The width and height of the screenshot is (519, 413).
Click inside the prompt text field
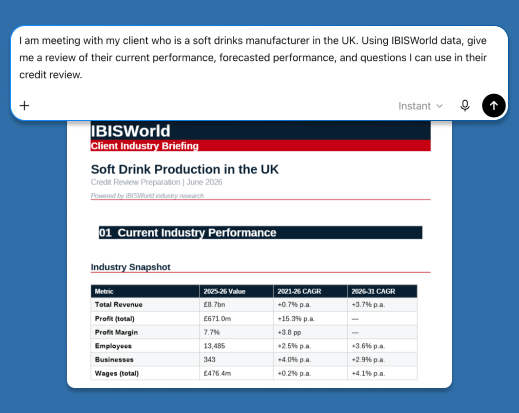(x=253, y=58)
